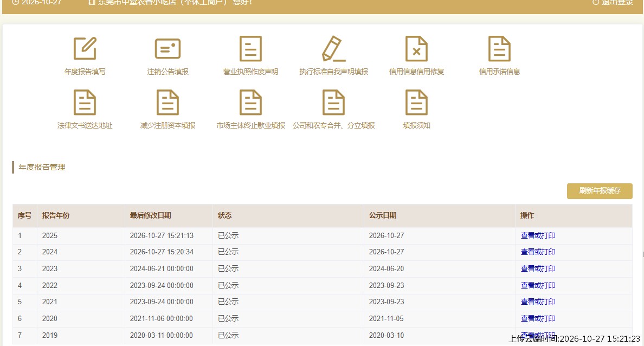Click the timestamp 2026-10-27 15:20:34
The height and width of the screenshot is (346, 644).
[162, 252]
